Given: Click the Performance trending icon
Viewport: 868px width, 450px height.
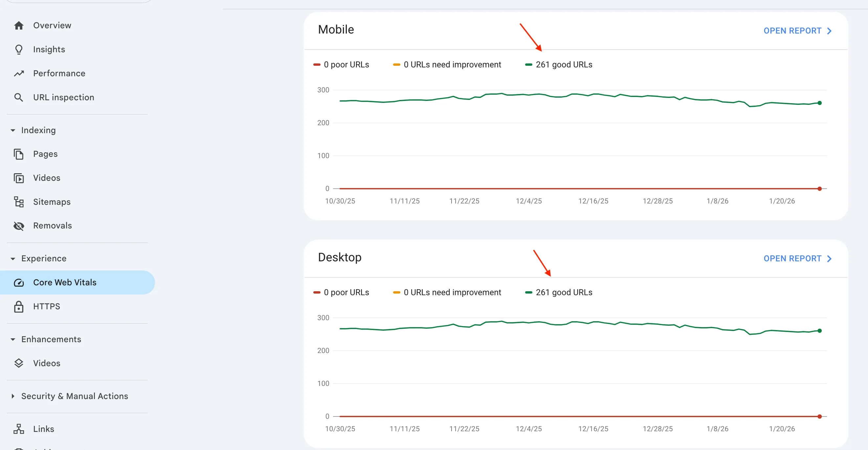Looking at the screenshot, I should (19, 73).
